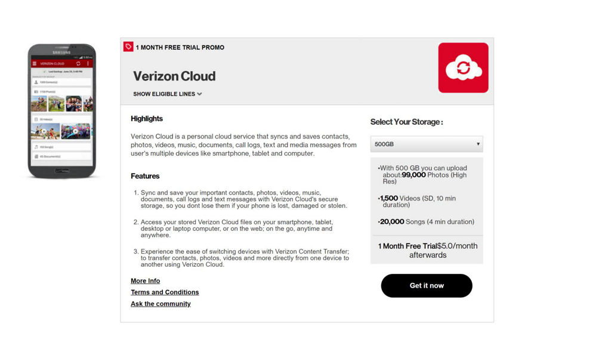Play the first video thumbnail on phone

45,131
